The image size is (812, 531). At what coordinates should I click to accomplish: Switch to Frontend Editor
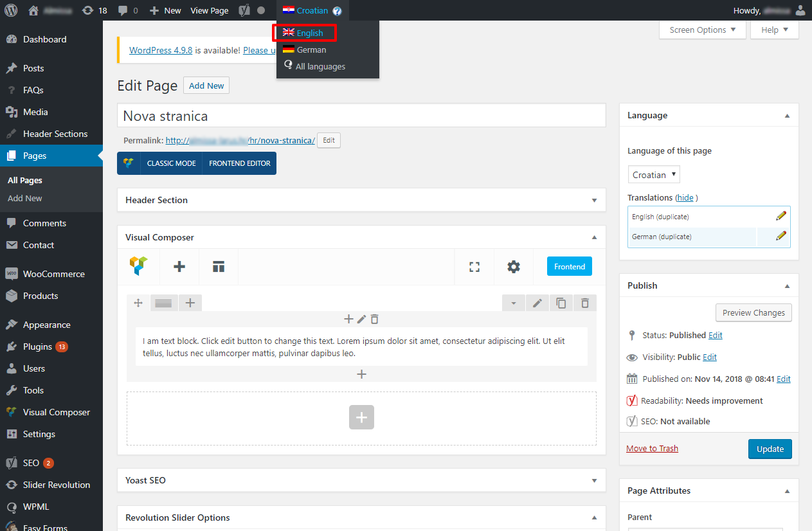(239, 163)
